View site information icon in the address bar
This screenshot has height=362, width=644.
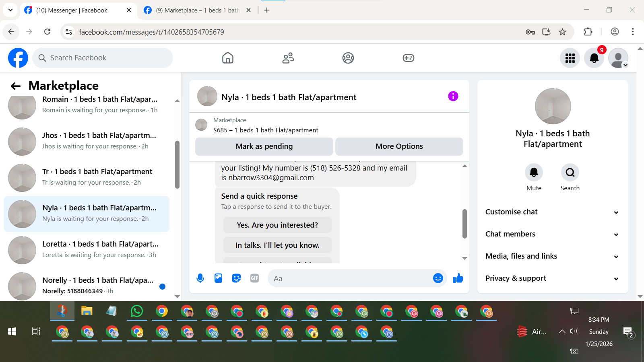coord(69,32)
